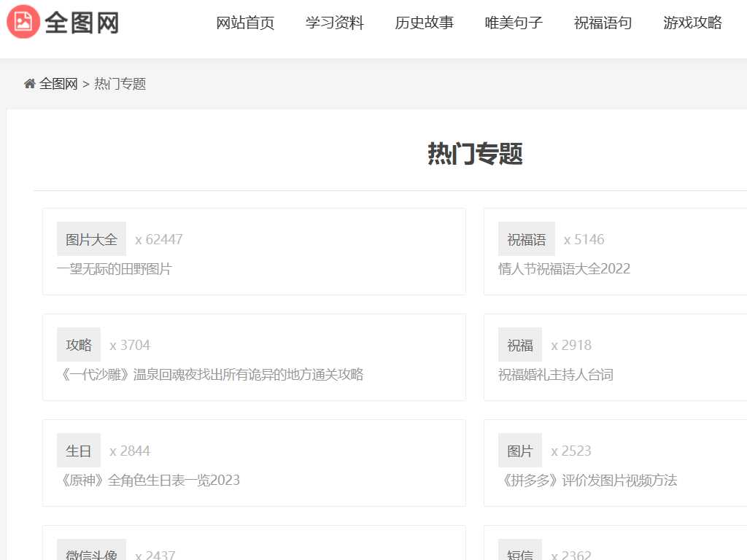Select the 生日 topic tag
The height and width of the screenshot is (560, 747).
tap(78, 450)
